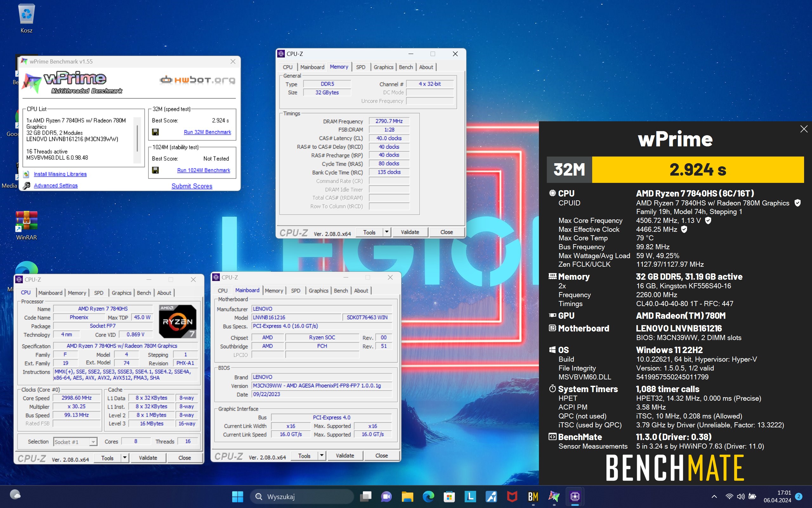Click the BIOS Version M3CN39WW field
The width and height of the screenshot is (812, 508).
[322, 385]
